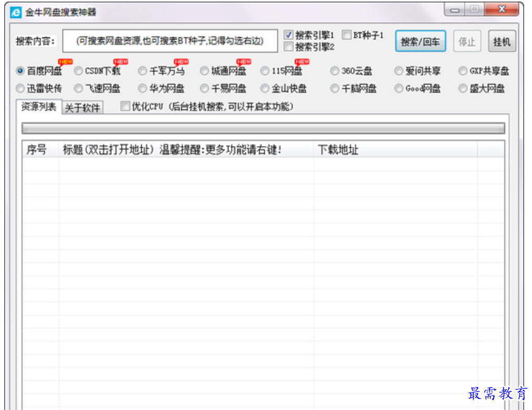The width and height of the screenshot is (532, 410).
Task: Click the app icon in title bar
Action: point(16,12)
